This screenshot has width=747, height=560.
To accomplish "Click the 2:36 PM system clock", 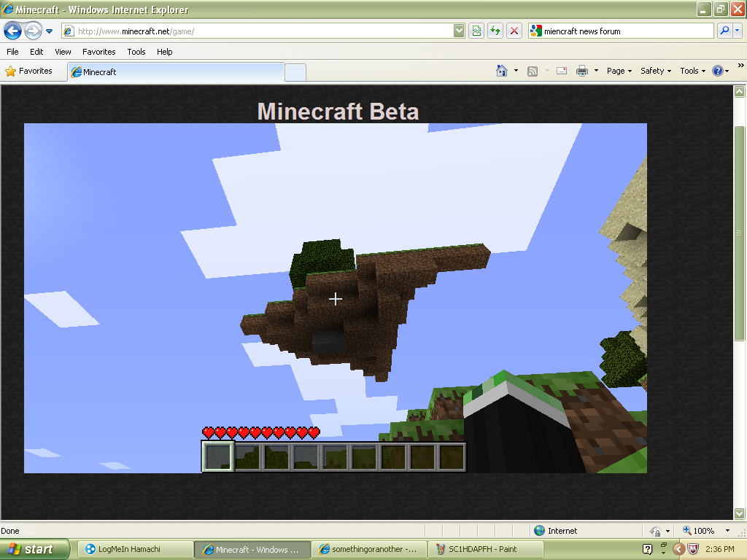I will tap(719, 550).
